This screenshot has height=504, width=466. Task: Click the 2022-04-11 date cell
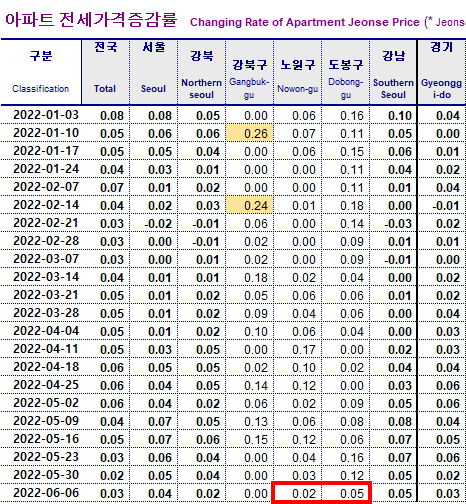click(41, 349)
